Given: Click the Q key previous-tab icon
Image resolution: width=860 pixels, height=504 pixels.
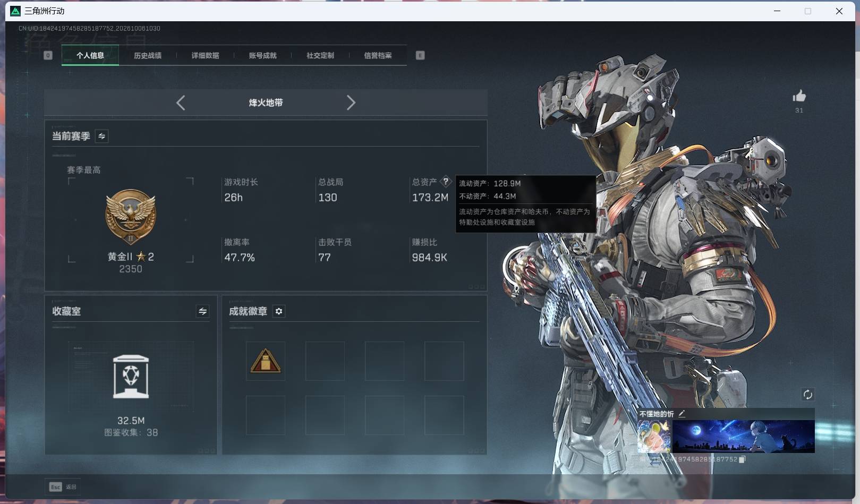Looking at the screenshot, I should (48, 55).
